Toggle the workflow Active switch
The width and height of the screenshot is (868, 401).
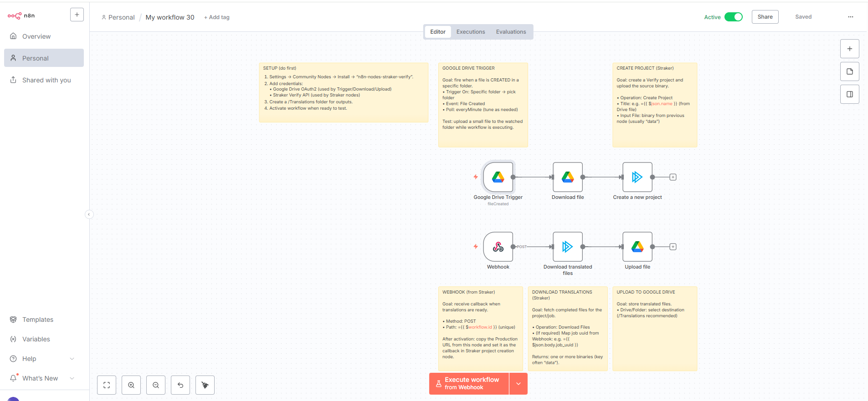point(733,17)
